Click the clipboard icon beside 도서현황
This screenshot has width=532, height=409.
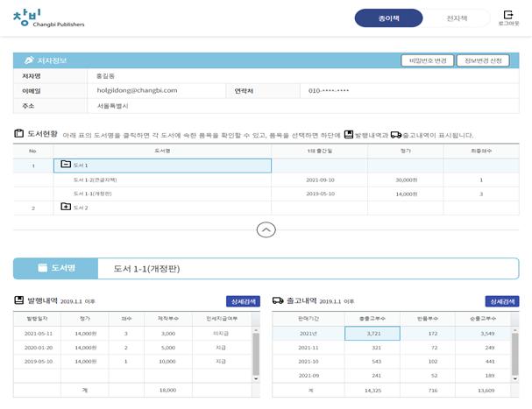click(x=19, y=134)
